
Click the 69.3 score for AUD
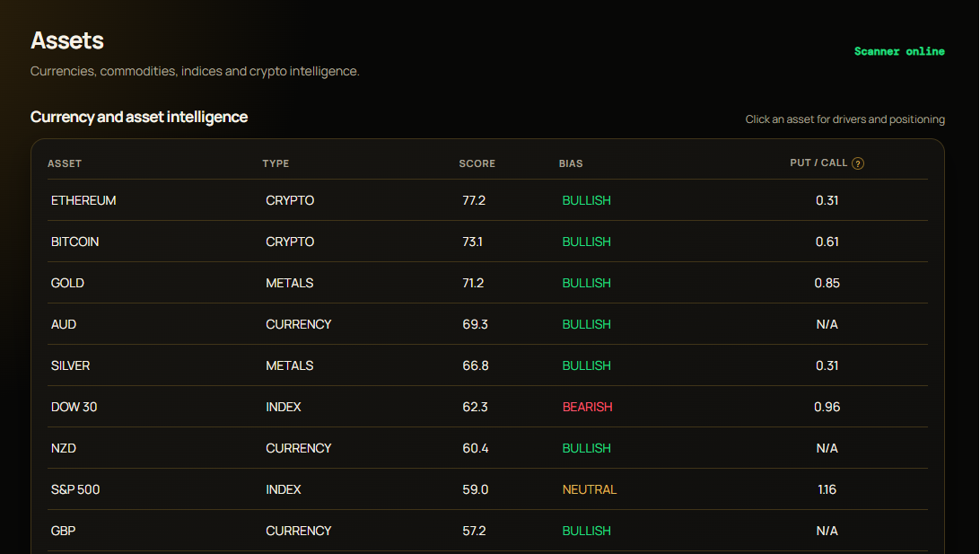pos(475,324)
